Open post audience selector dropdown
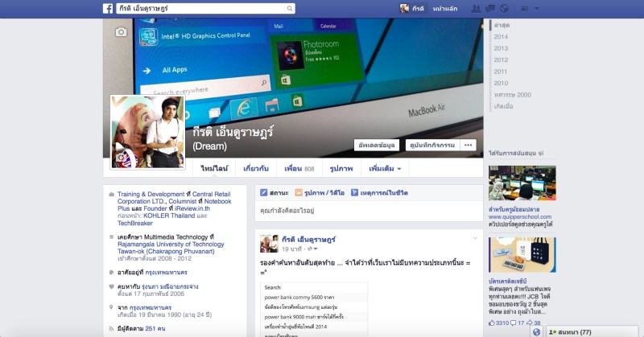The height and width of the screenshot is (337, 644). click(x=312, y=249)
